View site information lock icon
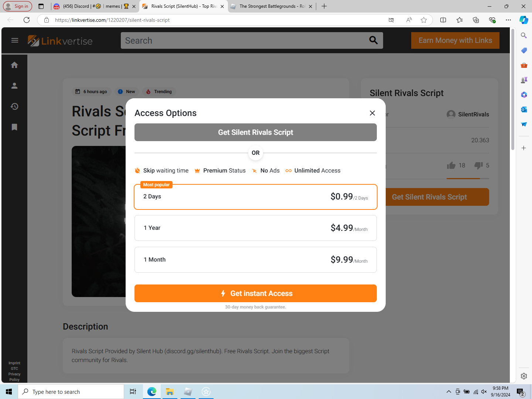 (x=47, y=20)
